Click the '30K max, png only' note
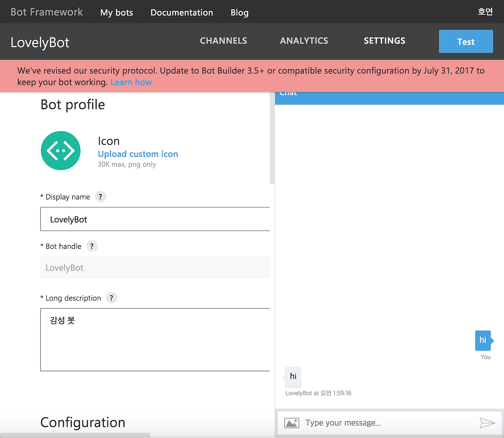This screenshot has width=504, height=438. 127,164
